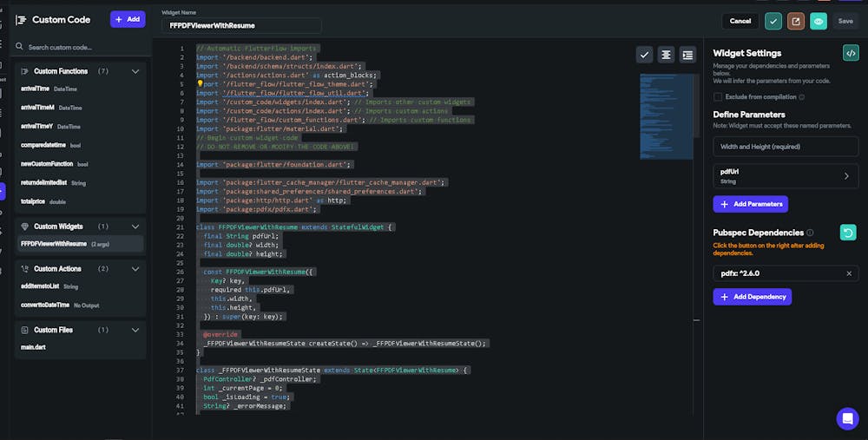Click the center-align format code icon
This screenshot has width=868, height=440.
pyautogui.click(x=666, y=55)
